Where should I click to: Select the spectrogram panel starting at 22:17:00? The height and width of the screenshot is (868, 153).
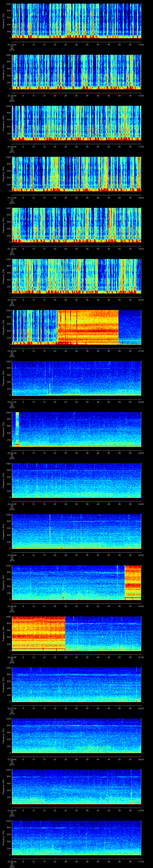pyautogui.click(x=77, y=174)
